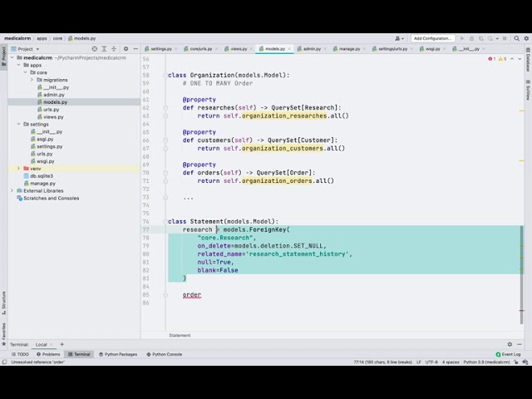Click the Run play icon

462,38
